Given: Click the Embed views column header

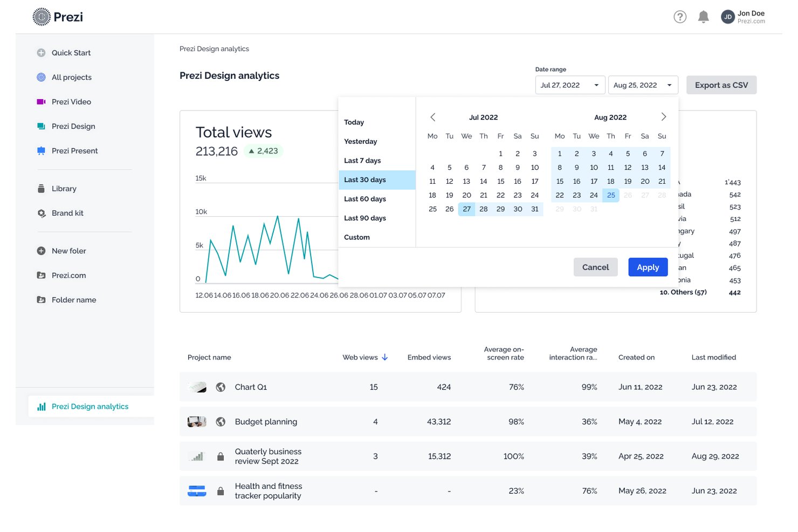Looking at the screenshot, I should coord(429,357).
